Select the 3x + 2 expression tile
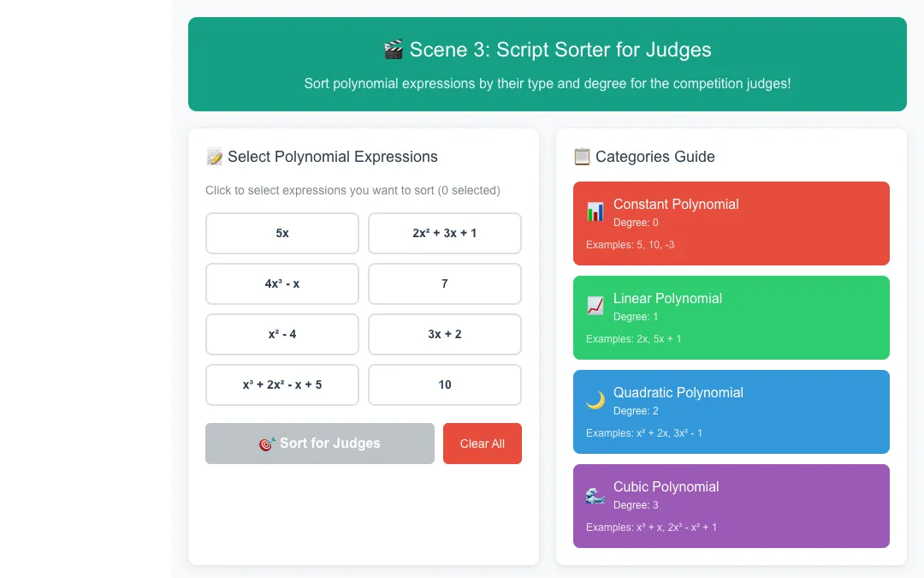924x578 pixels. (x=445, y=335)
